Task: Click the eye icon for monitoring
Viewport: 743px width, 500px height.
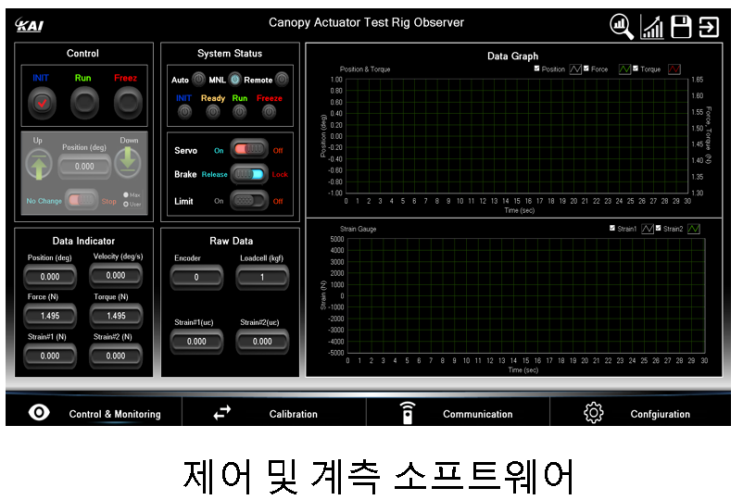Action: tap(39, 412)
